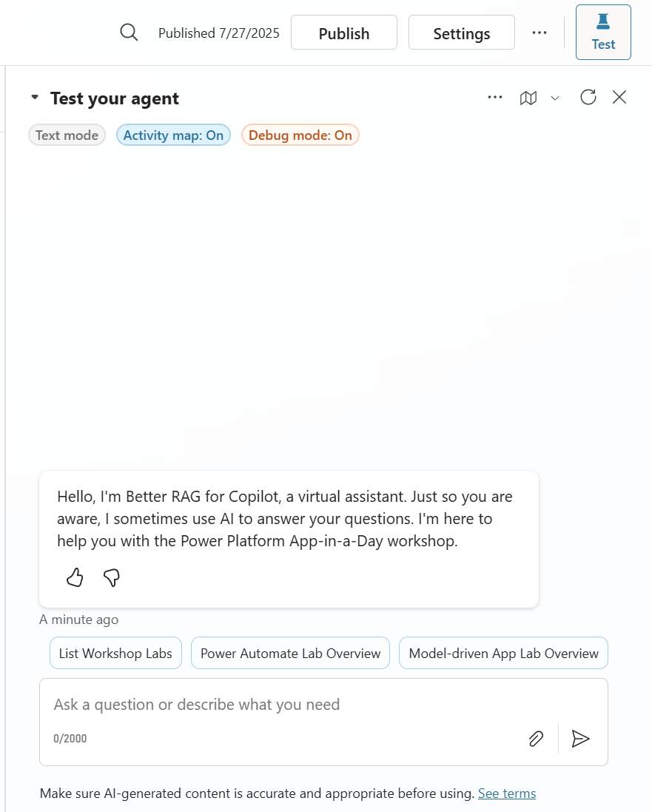Click the Publish button
Viewport: 652px width, 812px height.
344,33
